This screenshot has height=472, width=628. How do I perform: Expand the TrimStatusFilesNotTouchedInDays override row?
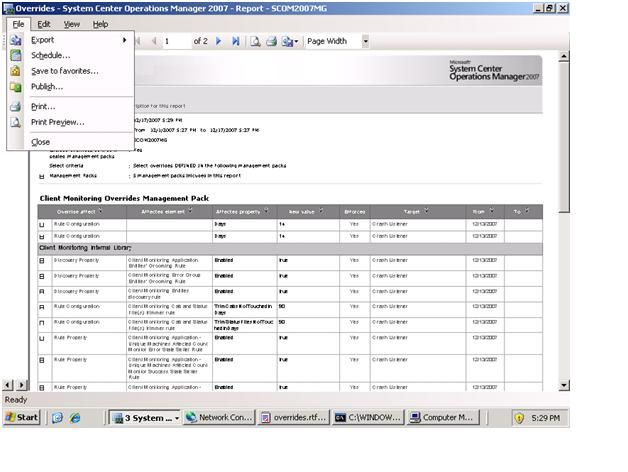(42, 323)
